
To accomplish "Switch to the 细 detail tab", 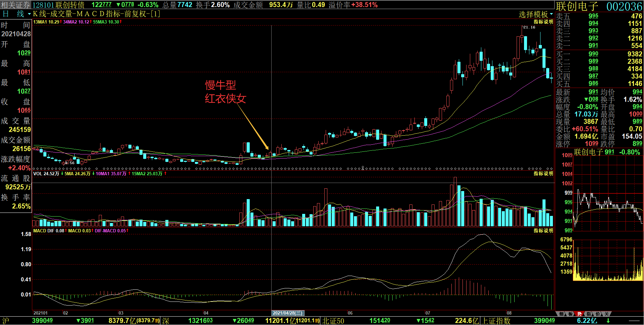I will 562,314.
